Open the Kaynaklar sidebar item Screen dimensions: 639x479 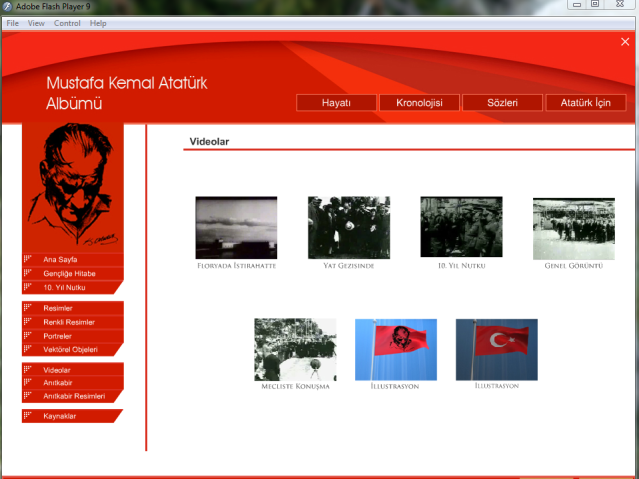pyautogui.click(x=60, y=415)
